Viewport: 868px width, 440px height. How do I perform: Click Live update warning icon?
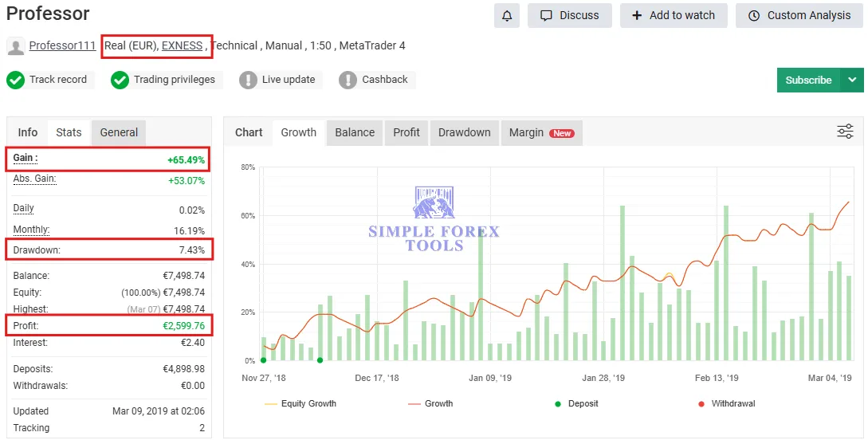pyautogui.click(x=248, y=80)
